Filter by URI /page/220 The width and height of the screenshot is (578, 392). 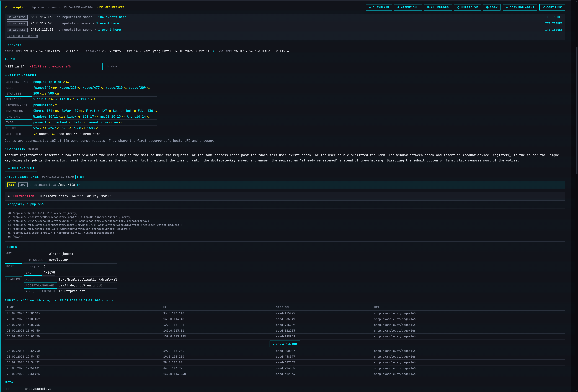click(68, 88)
